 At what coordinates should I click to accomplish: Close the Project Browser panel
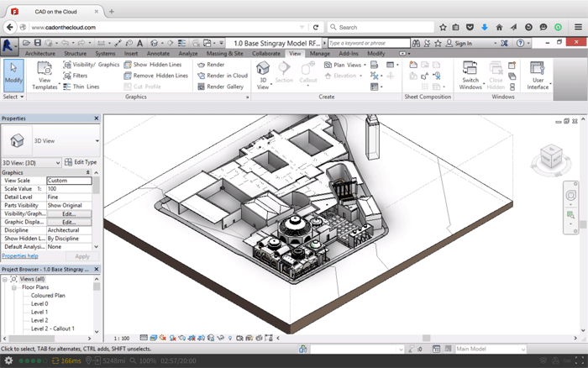point(97,270)
